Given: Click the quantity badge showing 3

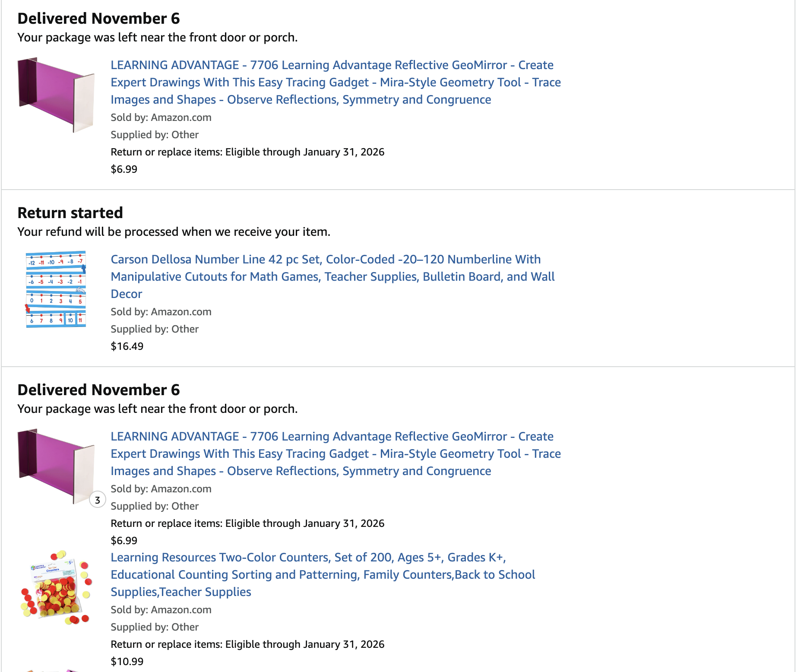Looking at the screenshot, I should pos(98,500).
